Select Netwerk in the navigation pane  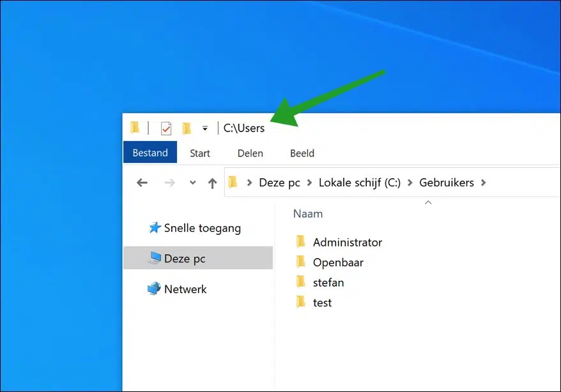coord(185,289)
